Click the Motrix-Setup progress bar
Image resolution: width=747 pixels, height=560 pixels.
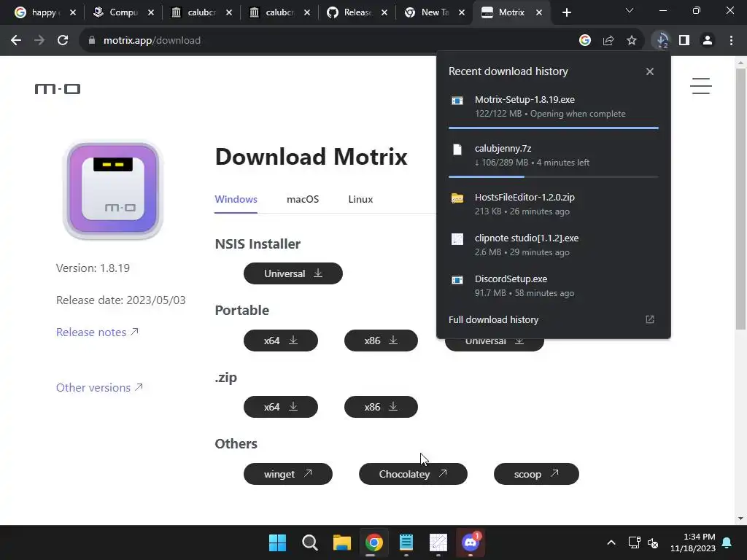click(553, 128)
